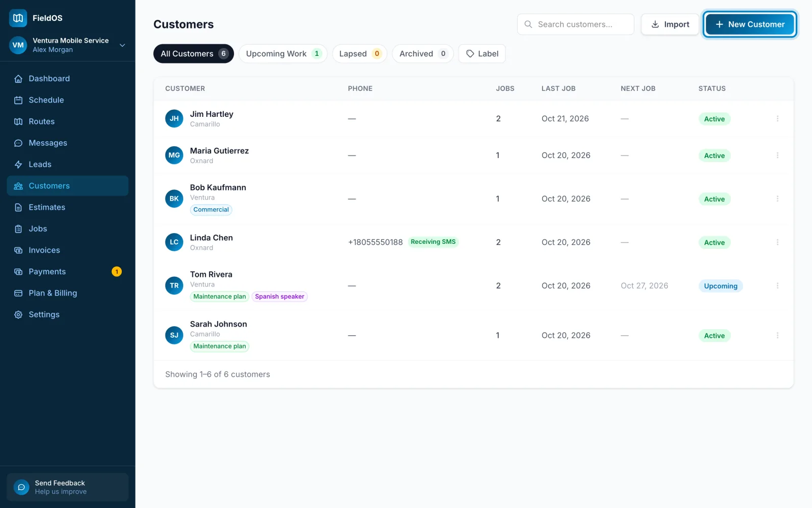
Task: Open the Customers page in sidebar
Action: click(67, 186)
